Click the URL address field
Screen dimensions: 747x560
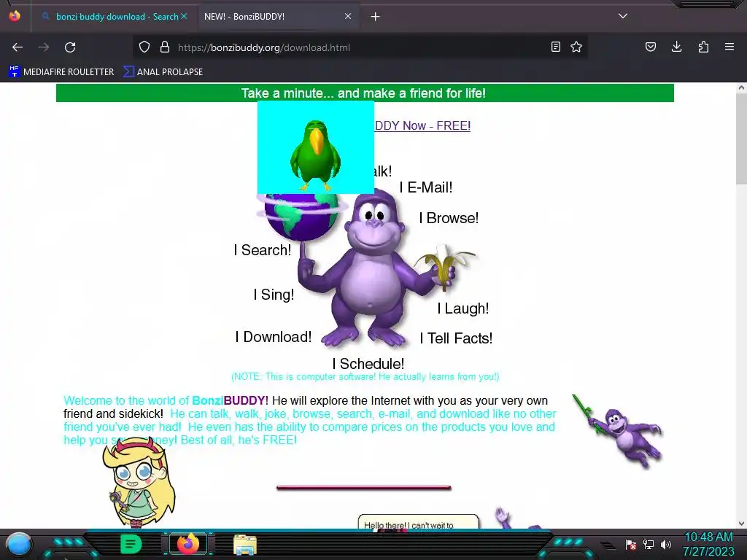click(360, 47)
